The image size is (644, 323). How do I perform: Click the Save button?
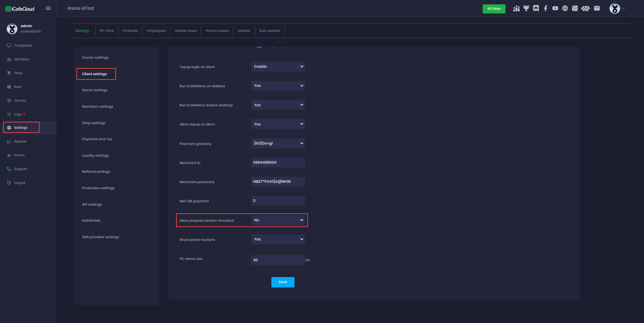[x=283, y=282]
